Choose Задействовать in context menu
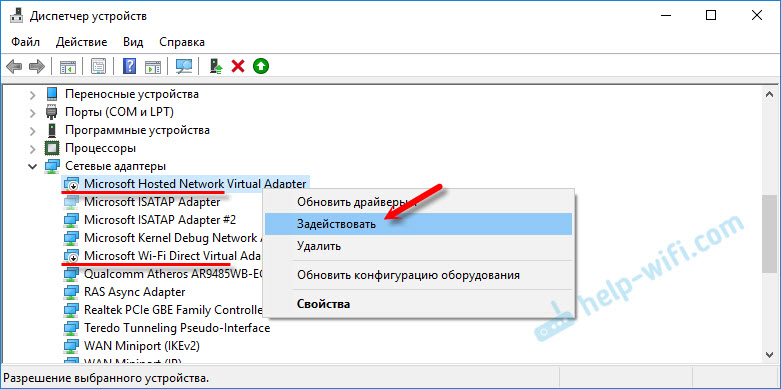 pos(418,224)
